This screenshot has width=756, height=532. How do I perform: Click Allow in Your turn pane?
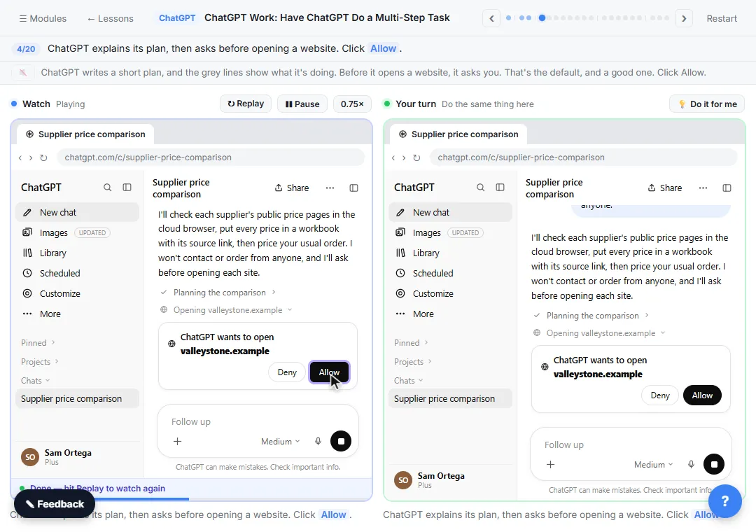click(x=702, y=395)
